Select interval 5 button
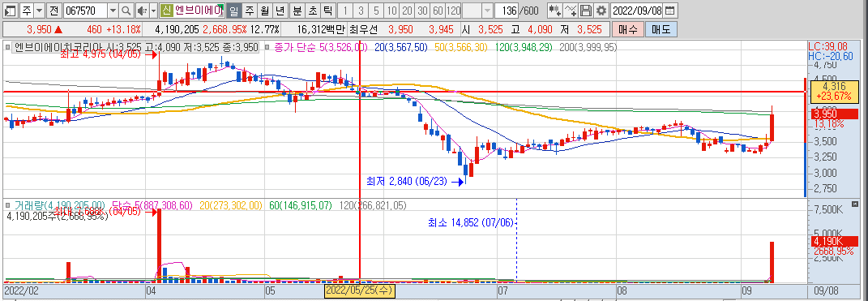The height and width of the screenshot is (301, 868). coord(376,10)
